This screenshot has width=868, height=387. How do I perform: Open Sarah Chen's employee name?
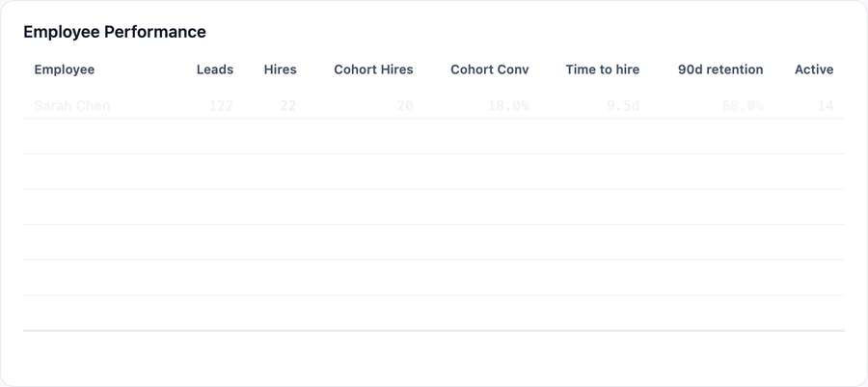coord(72,106)
